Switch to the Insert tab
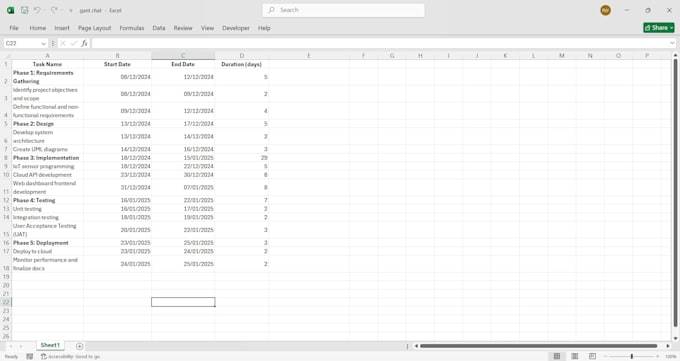Screen dimensions: 680x361 tap(62, 28)
